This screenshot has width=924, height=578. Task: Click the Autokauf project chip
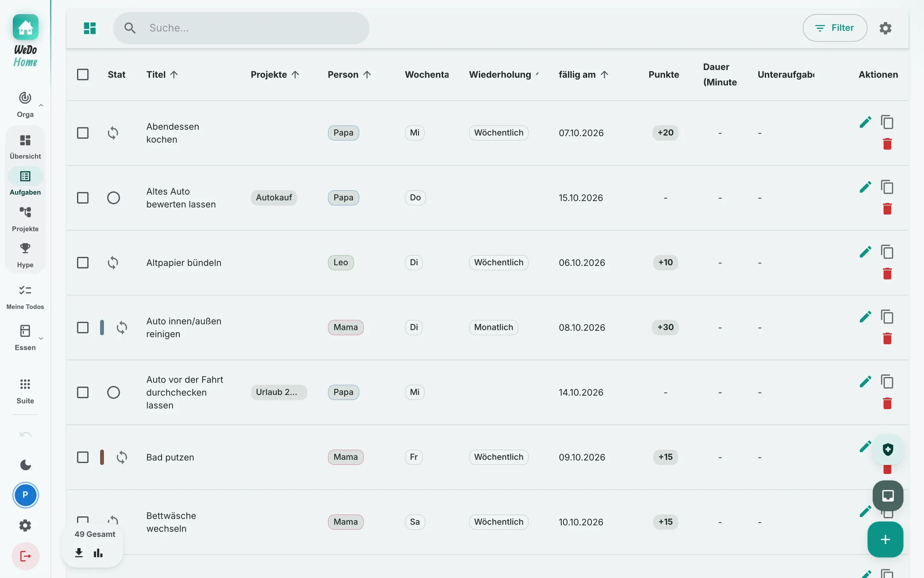click(274, 198)
